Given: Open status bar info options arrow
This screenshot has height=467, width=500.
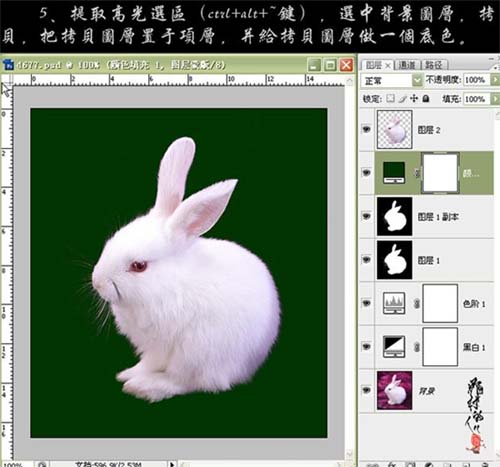Looking at the screenshot, I should coord(172,464).
